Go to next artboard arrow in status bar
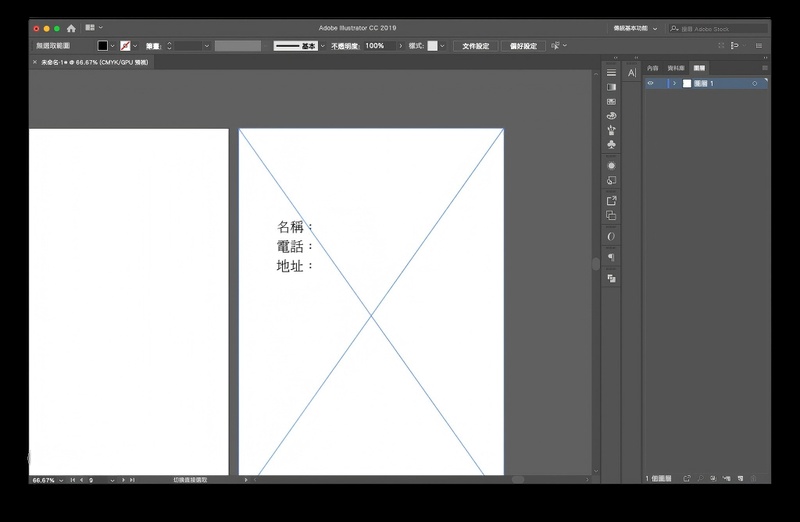Screen dimensions: 800x522 123,480
